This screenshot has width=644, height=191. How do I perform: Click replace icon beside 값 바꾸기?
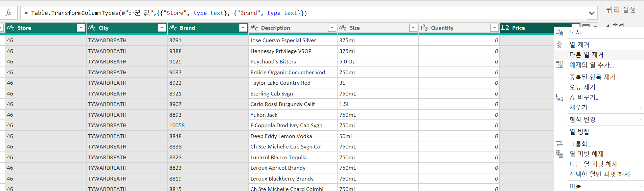[x=559, y=97]
